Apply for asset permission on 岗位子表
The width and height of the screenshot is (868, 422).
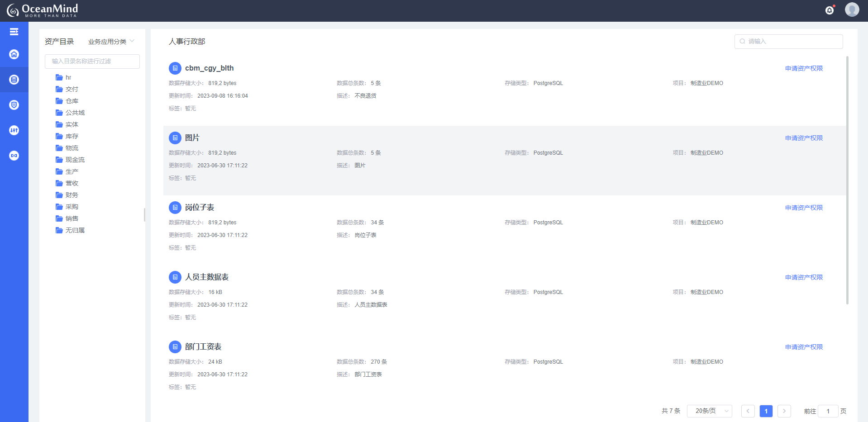point(804,208)
